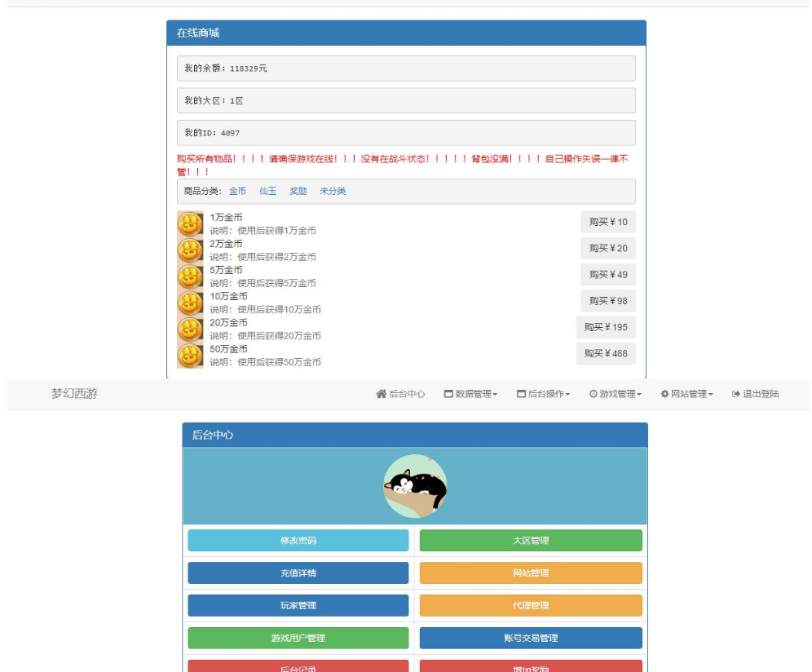Log out via 退出登陆
The height and width of the screenshot is (672, 812).
pyautogui.click(x=755, y=394)
